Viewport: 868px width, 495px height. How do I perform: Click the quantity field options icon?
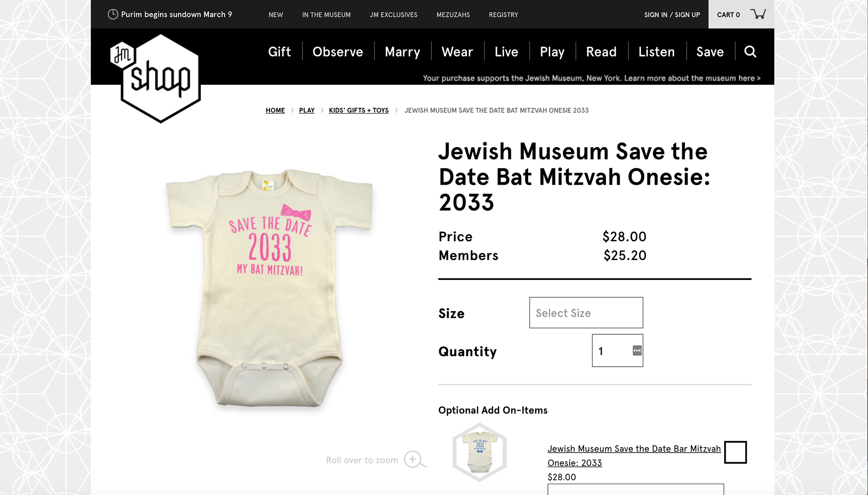point(637,350)
